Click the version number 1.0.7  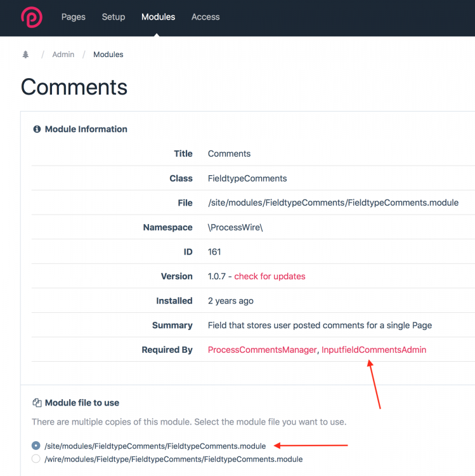tap(216, 276)
